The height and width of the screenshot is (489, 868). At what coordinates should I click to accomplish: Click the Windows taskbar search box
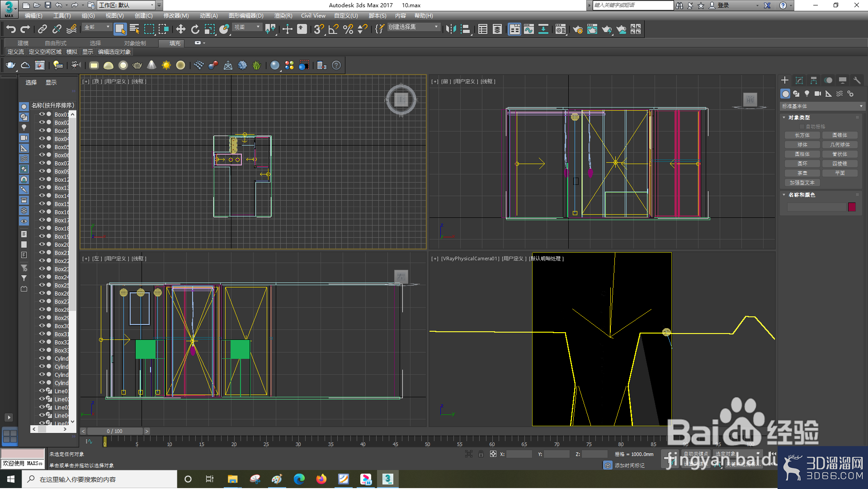99,479
